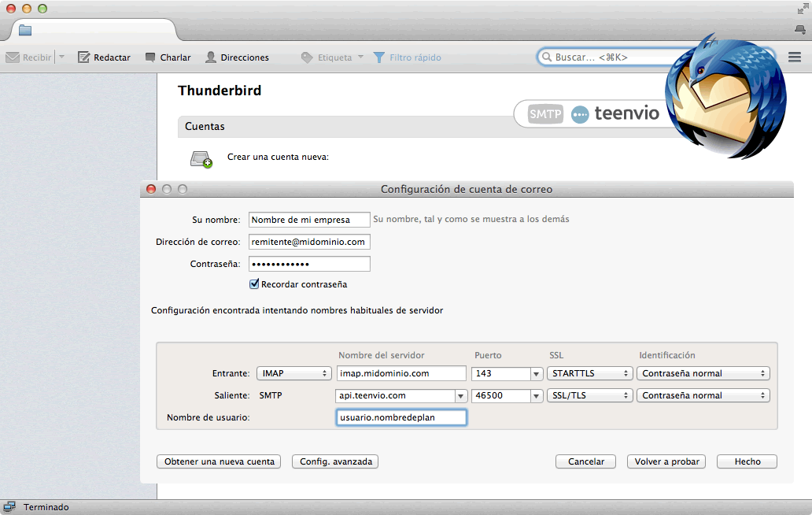Open the outgoing port 46500 dropdown
812x515 pixels.
[536, 396]
